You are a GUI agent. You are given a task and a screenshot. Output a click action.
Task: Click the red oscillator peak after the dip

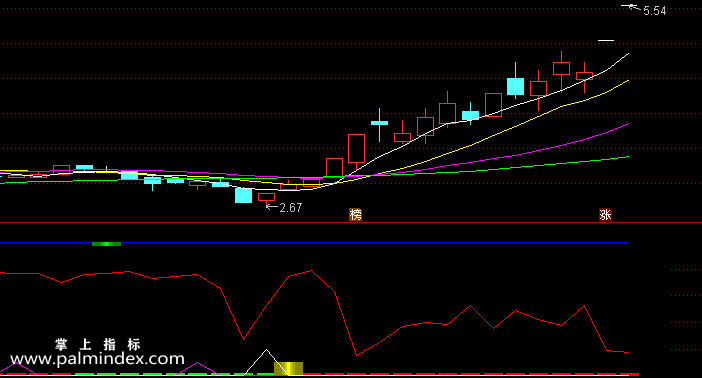point(312,271)
